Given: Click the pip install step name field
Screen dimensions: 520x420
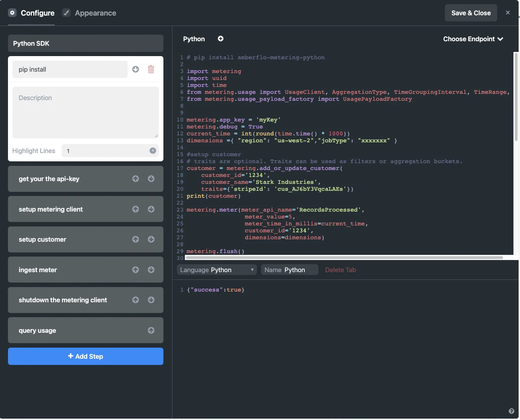Looking at the screenshot, I should coord(70,69).
